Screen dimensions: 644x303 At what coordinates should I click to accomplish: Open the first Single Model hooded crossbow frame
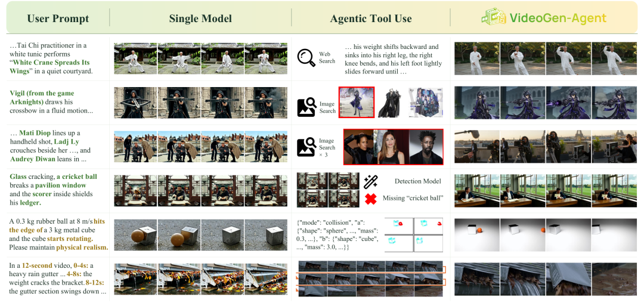(x=135, y=103)
